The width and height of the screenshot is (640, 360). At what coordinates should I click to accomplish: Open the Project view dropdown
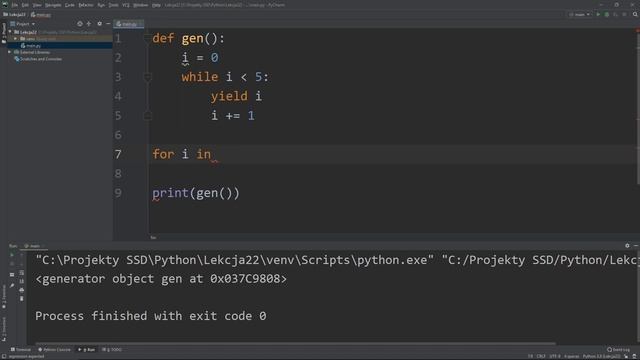pyautogui.click(x=23, y=24)
